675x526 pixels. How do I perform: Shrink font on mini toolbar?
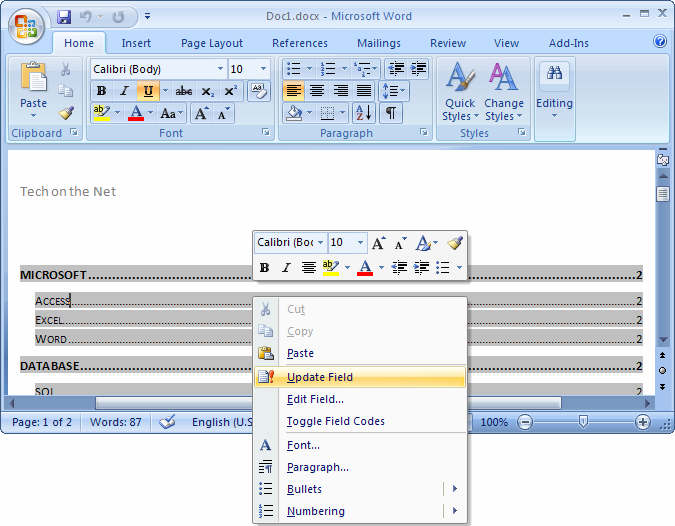tap(400, 243)
